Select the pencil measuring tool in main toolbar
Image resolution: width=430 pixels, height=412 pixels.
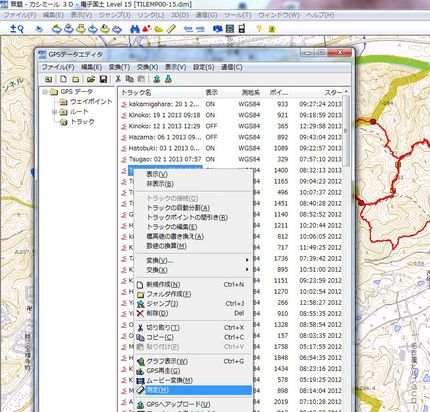point(171,29)
